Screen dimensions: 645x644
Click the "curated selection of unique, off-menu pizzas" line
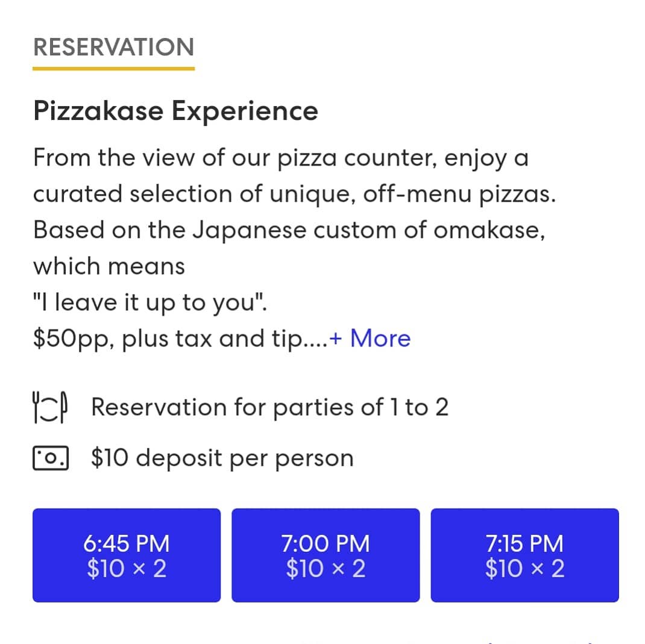click(x=294, y=195)
